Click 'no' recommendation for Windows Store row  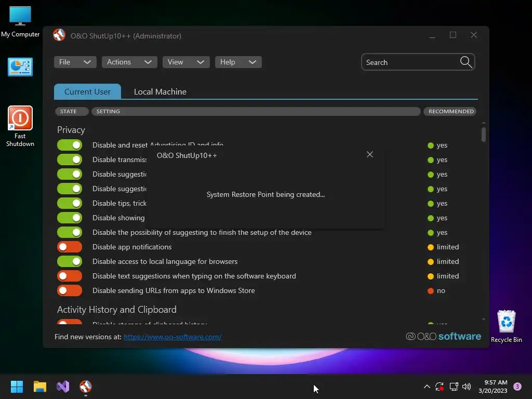pos(441,291)
